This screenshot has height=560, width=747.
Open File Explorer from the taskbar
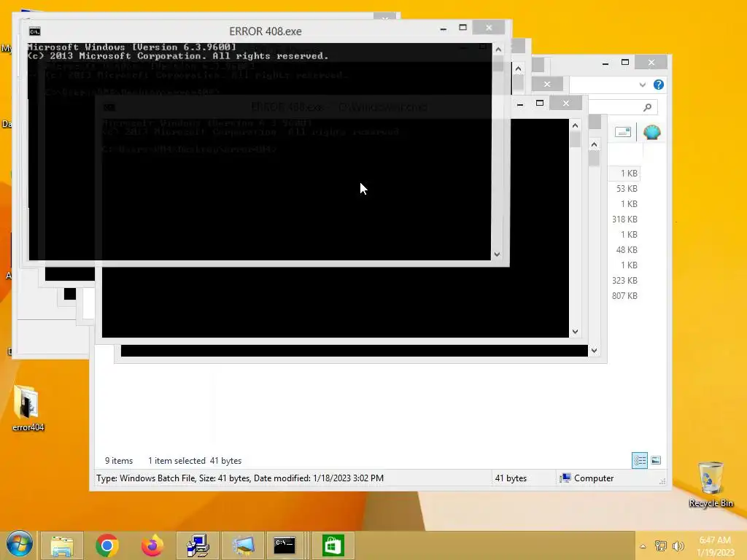(x=63, y=545)
